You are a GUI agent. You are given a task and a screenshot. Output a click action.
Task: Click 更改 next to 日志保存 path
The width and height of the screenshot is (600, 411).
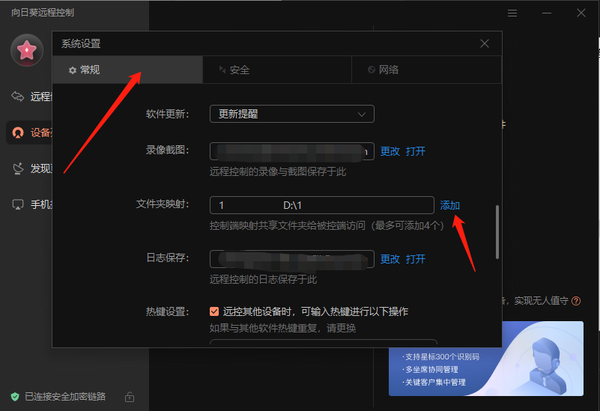[390, 259]
